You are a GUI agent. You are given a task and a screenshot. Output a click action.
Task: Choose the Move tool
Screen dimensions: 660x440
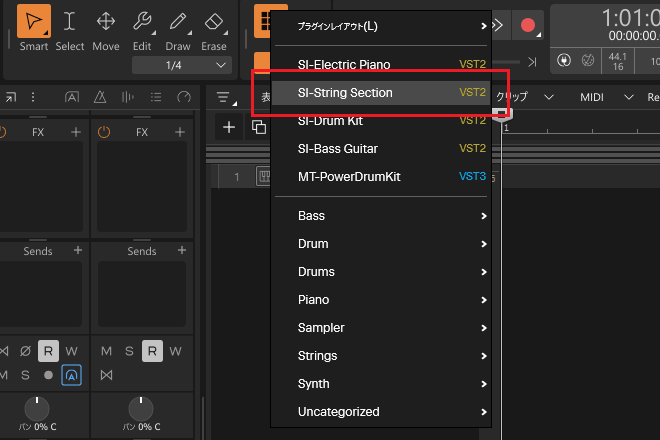(x=105, y=29)
